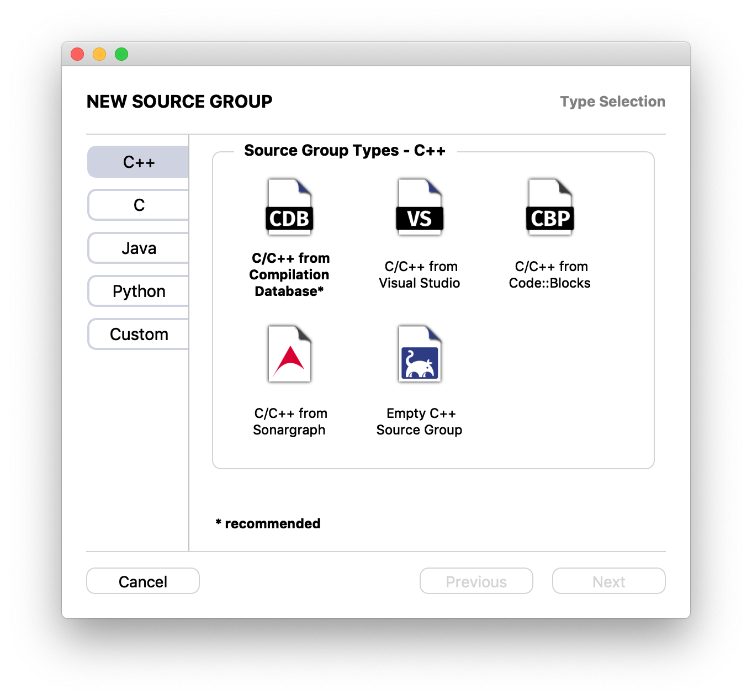Choose the Empty C++ Source Group icon
The width and height of the screenshot is (752, 700).
[420, 354]
